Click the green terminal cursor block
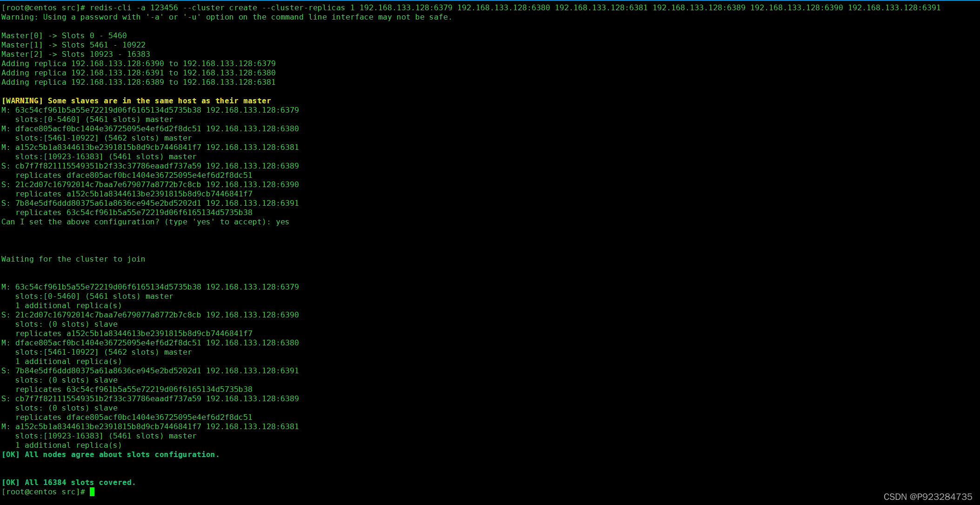Screen dimensions: 980x505 click(92, 492)
